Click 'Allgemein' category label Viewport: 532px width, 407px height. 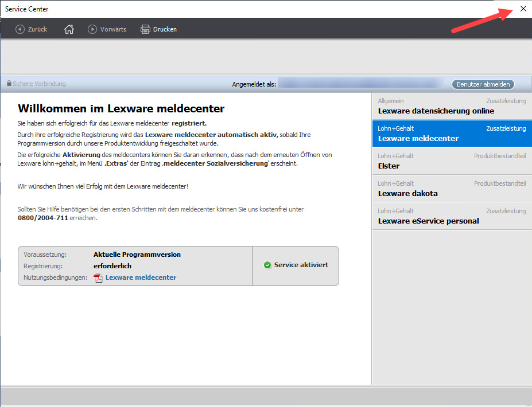pyautogui.click(x=391, y=101)
